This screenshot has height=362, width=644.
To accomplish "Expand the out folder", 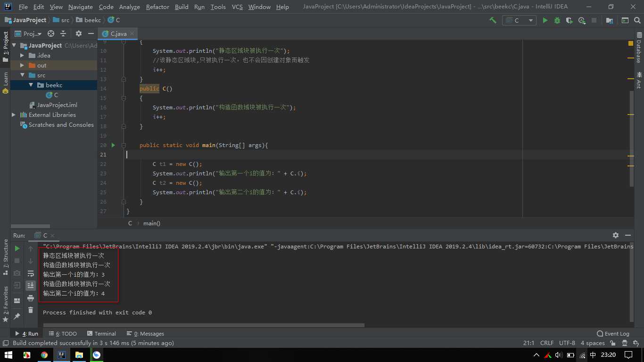I will pos(22,65).
